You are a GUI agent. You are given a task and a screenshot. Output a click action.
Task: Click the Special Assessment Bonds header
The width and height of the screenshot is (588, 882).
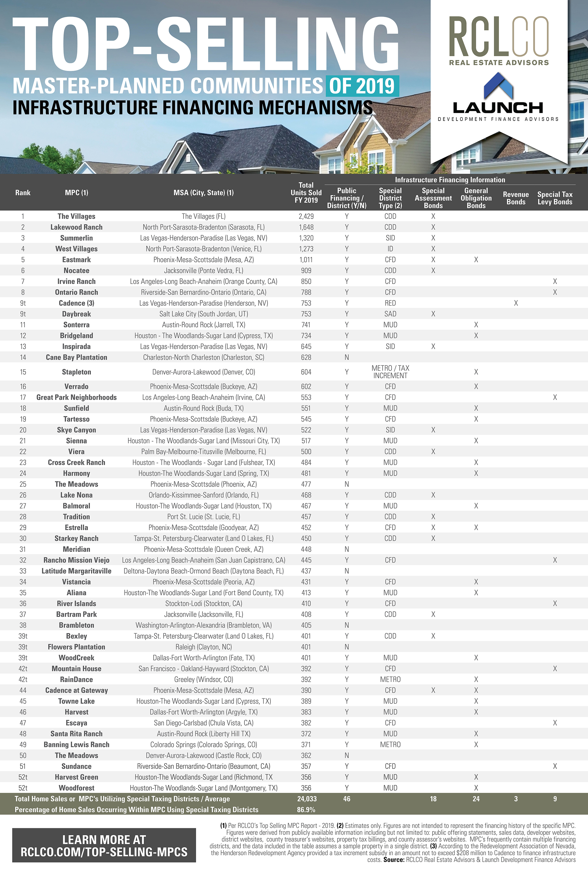point(433,198)
